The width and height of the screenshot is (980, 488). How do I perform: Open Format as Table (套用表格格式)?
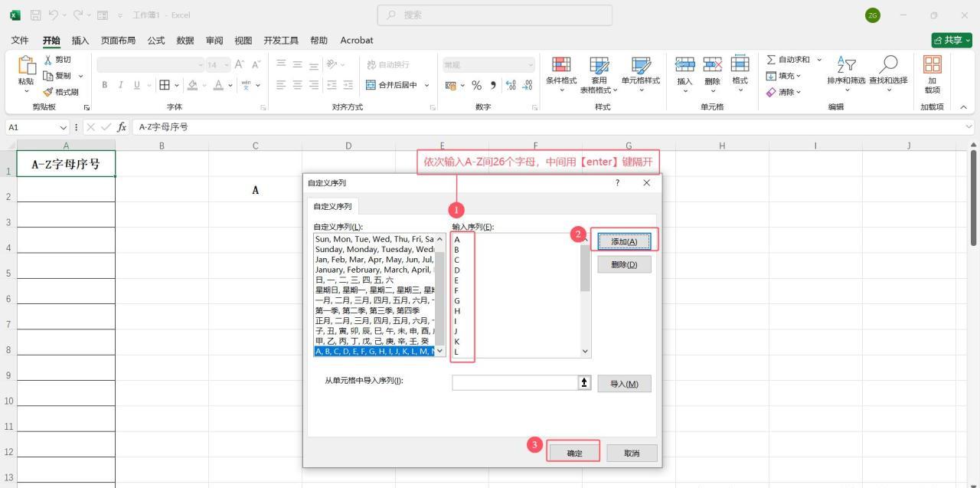(599, 74)
